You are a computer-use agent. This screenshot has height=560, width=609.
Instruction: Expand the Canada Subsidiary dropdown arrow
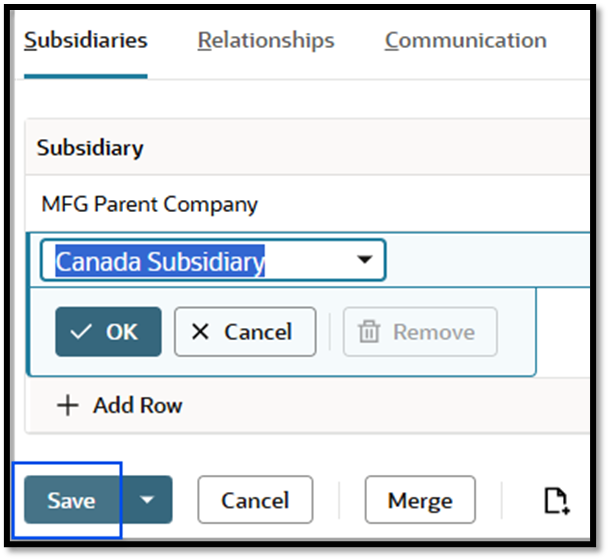click(364, 261)
